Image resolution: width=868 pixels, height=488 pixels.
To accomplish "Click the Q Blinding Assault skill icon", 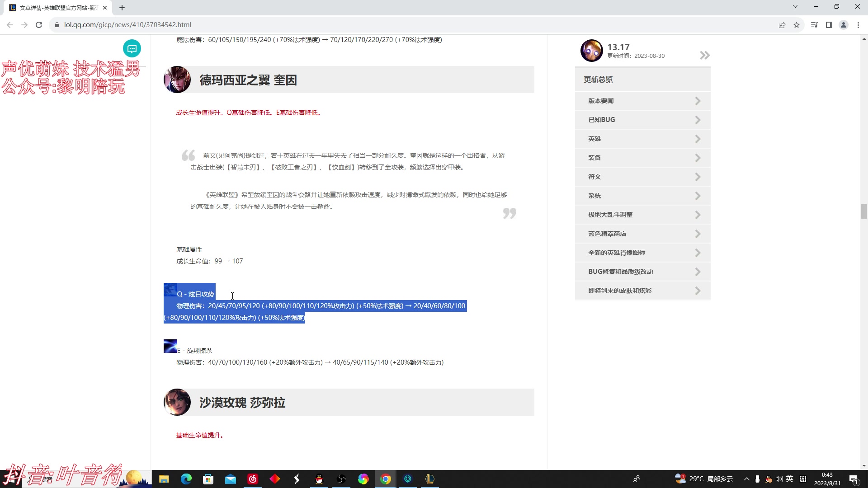I will point(170,290).
